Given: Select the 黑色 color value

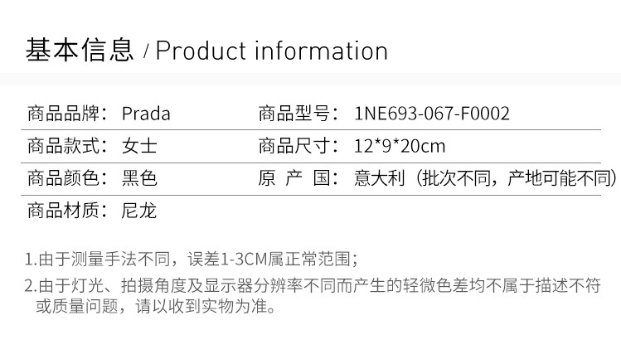Looking at the screenshot, I should coord(139,178).
